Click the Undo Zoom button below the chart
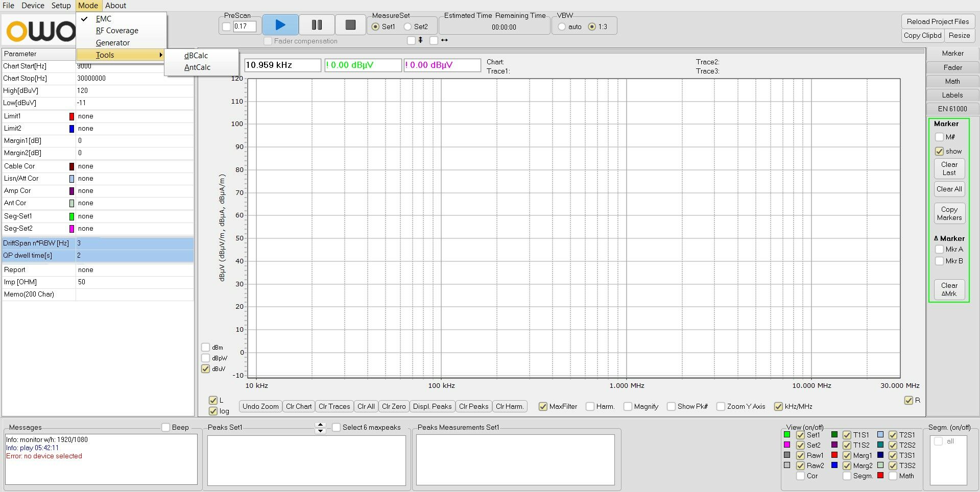The height and width of the screenshot is (492, 980). point(260,406)
